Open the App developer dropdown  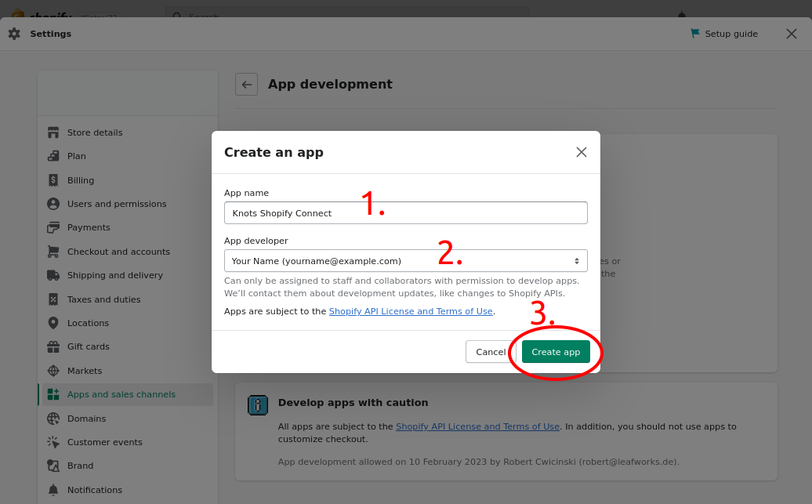click(x=405, y=260)
